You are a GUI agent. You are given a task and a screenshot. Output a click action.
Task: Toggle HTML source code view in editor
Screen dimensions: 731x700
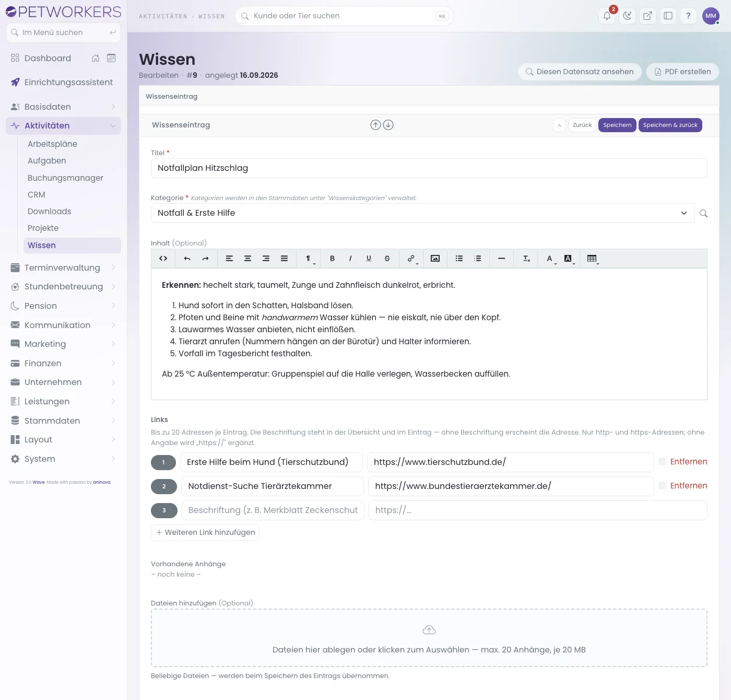163,259
